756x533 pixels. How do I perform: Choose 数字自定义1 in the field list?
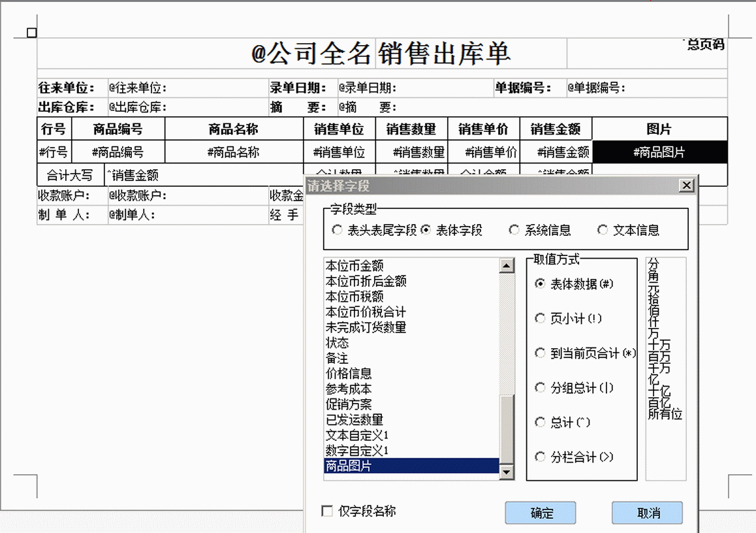357,451
